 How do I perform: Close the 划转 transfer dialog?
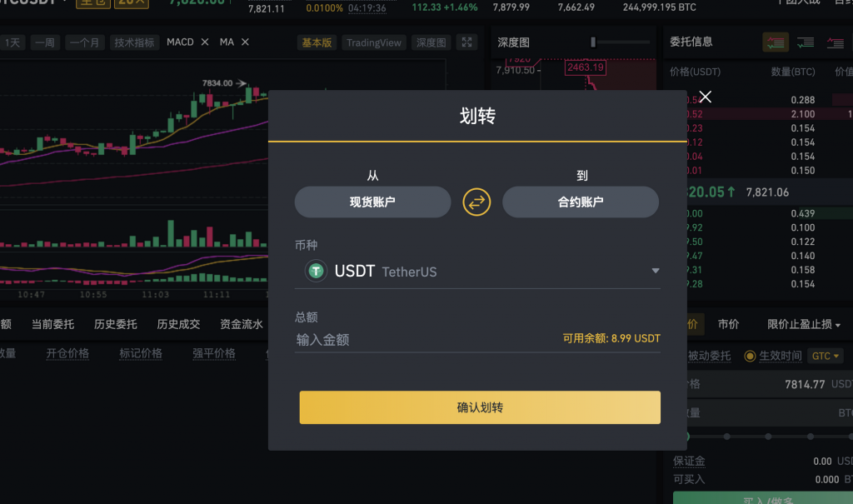click(705, 97)
